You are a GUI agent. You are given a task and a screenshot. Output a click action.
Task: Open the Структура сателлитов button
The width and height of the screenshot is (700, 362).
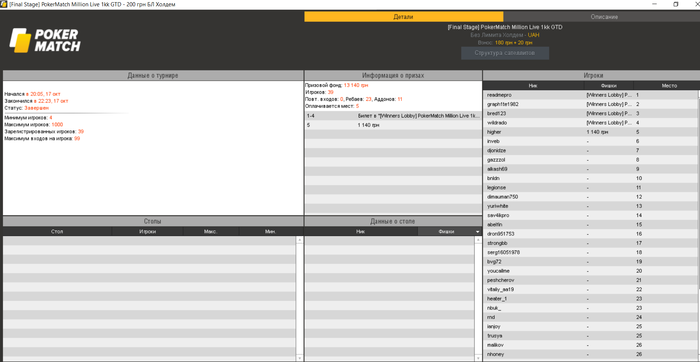point(505,53)
